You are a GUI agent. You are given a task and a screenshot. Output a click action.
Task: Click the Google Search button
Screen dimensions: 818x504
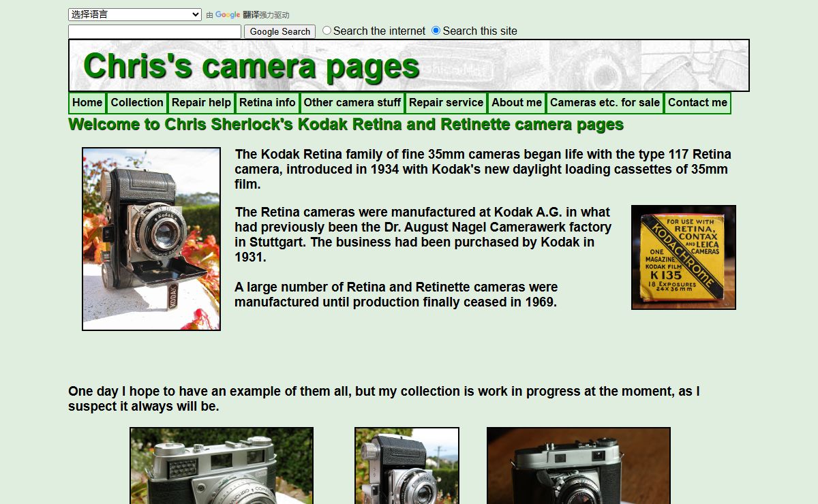coord(279,31)
